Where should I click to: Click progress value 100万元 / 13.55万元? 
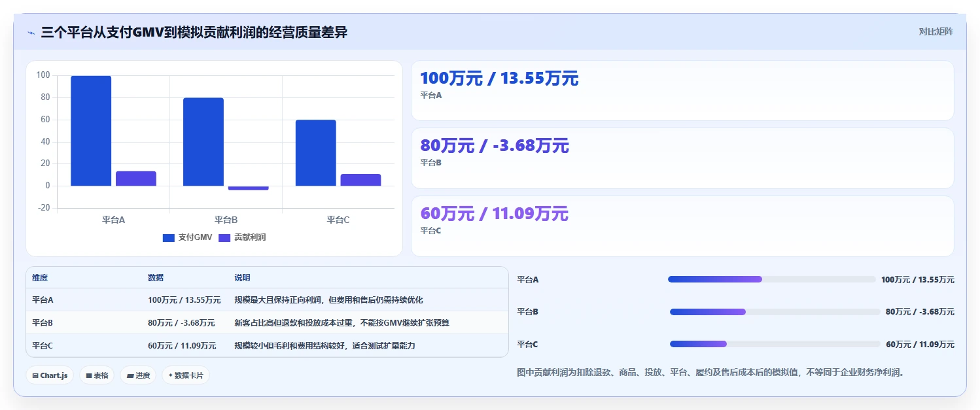click(x=917, y=280)
